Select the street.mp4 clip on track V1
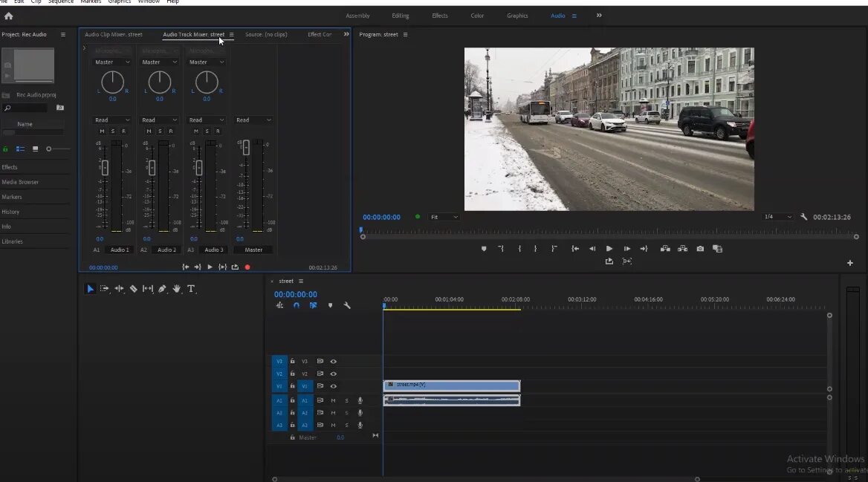 [x=451, y=385]
